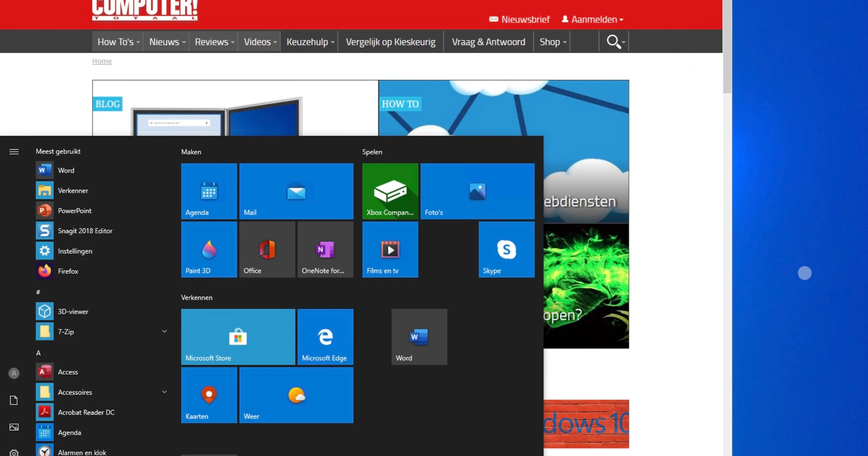The height and width of the screenshot is (456, 868).
Task: Open Pictures icon in Start sidebar
Action: 14,427
